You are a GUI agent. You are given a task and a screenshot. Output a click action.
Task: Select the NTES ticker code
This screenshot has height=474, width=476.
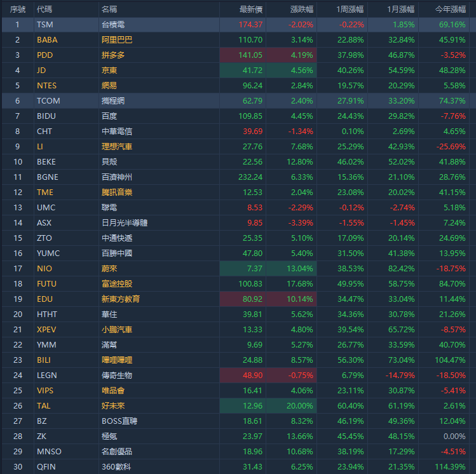coord(47,86)
